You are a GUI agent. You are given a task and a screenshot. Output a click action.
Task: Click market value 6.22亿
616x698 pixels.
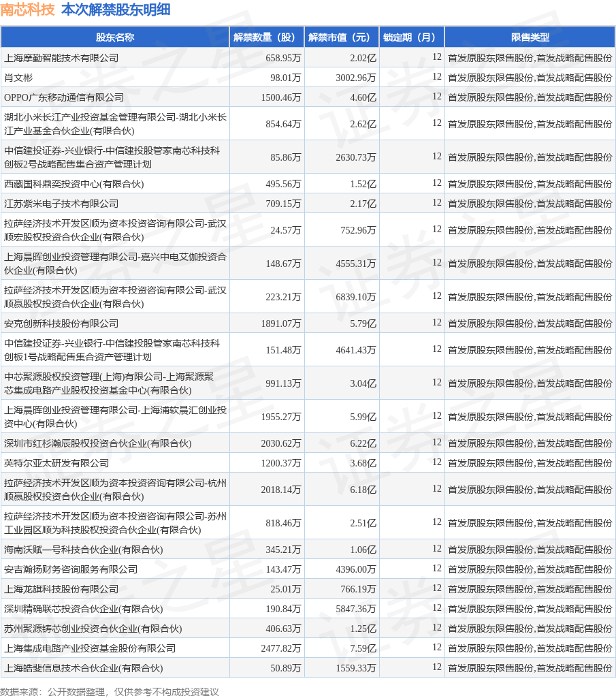[x=363, y=443]
